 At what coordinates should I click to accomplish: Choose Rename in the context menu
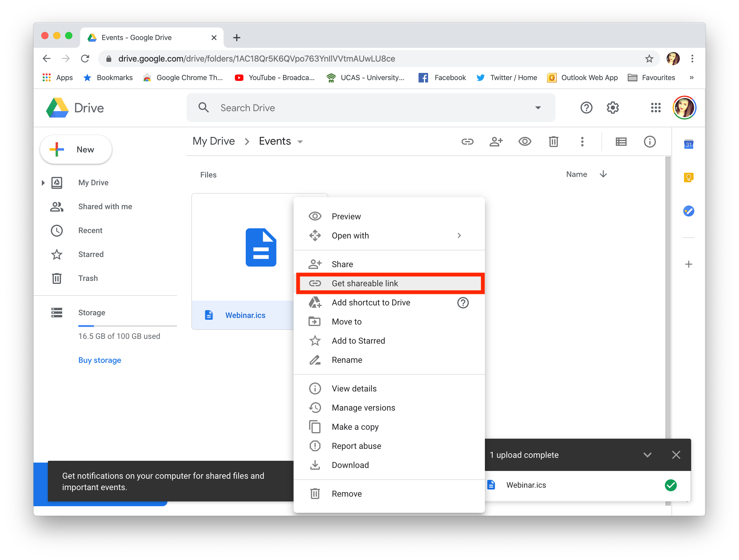pos(389,360)
